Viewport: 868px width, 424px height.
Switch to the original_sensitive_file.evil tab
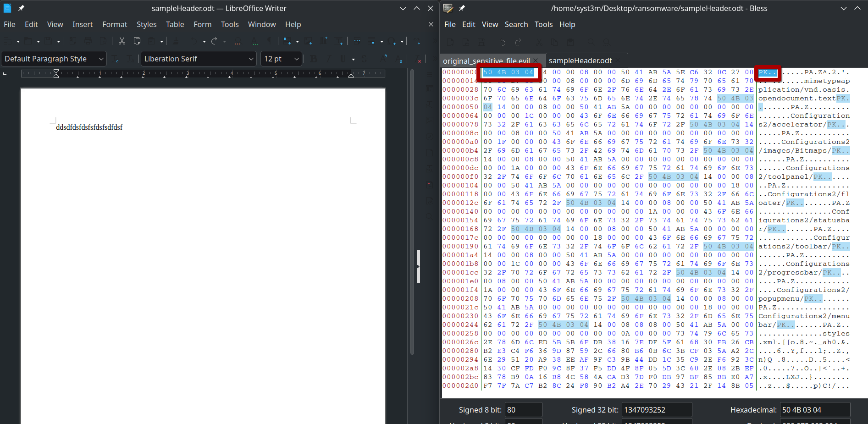486,61
